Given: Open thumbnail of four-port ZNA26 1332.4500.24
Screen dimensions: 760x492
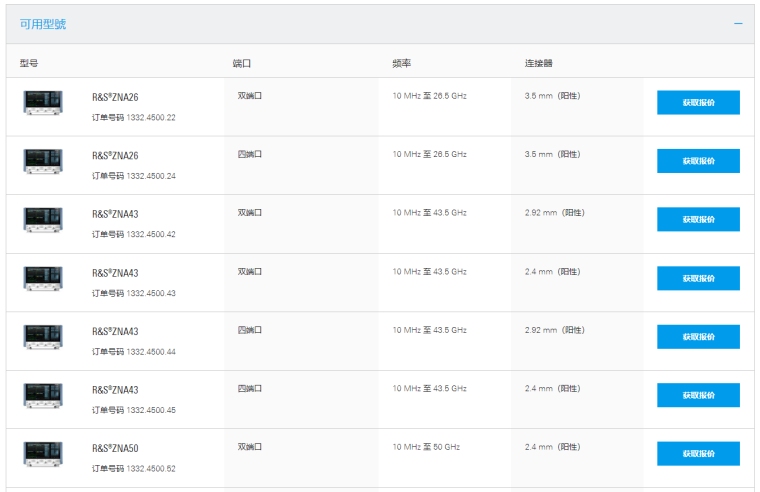Looking at the screenshot, I should (x=43, y=161).
